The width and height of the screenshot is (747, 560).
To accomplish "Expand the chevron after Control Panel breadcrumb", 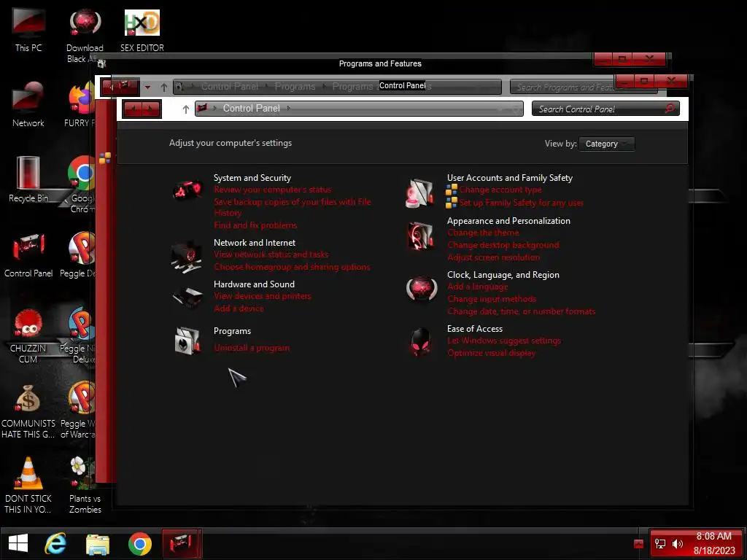I will point(288,109).
